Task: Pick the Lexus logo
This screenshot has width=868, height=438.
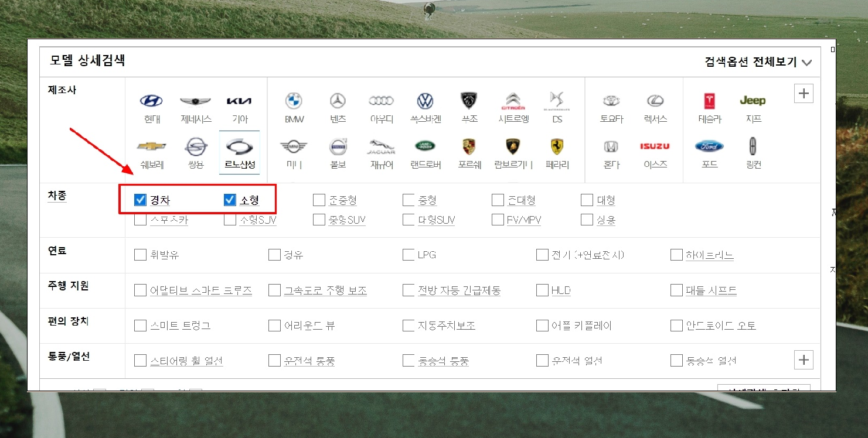Action: pyautogui.click(x=655, y=101)
